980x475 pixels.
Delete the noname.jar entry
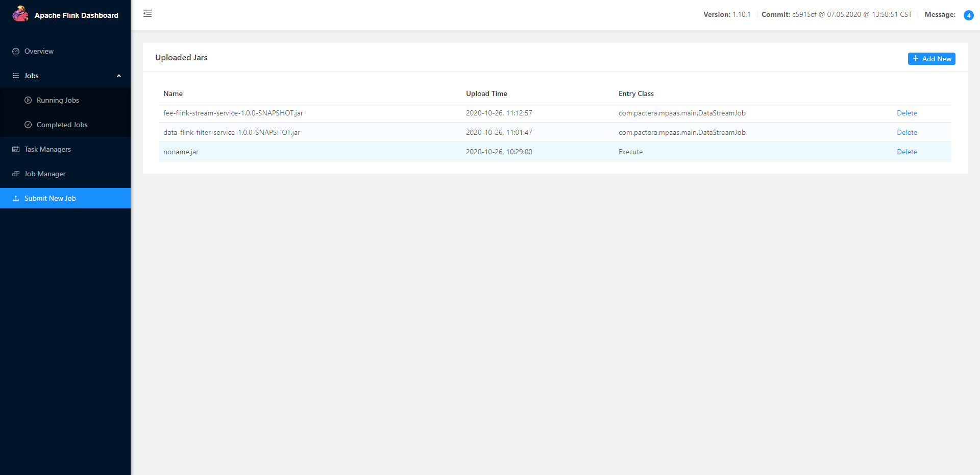coord(906,152)
